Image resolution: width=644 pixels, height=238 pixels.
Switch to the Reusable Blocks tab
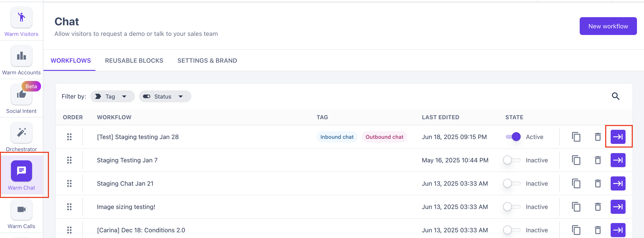pos(134,61)
